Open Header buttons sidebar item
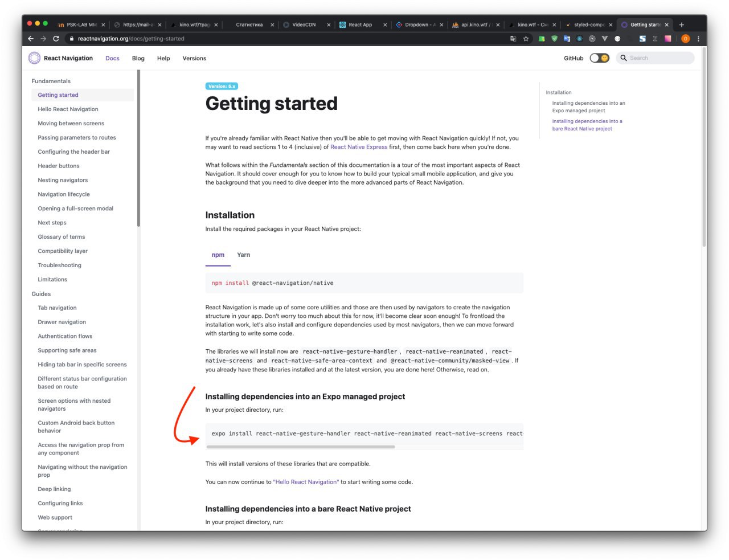The height and width of the screenshot is (560, 729). 59,166
